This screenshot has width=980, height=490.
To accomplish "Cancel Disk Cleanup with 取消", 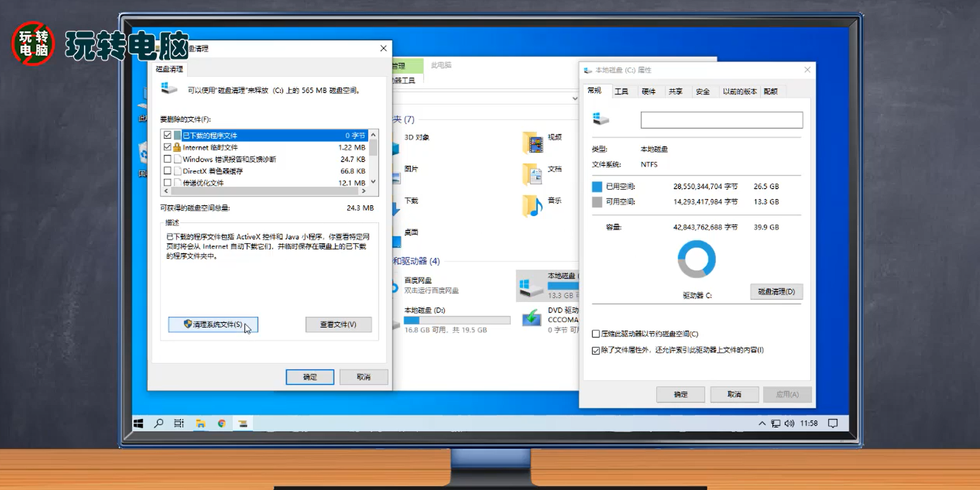I will (x=364, y=377).
